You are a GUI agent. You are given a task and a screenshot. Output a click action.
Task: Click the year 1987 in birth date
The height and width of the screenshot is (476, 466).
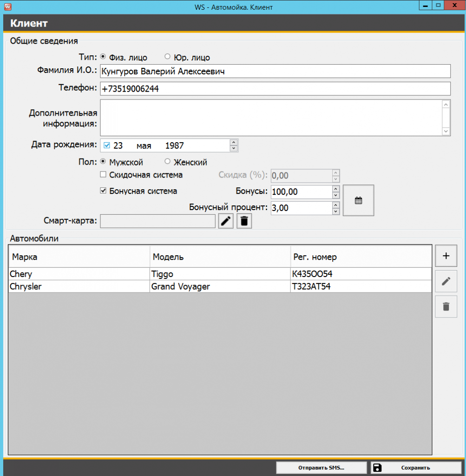174,145
